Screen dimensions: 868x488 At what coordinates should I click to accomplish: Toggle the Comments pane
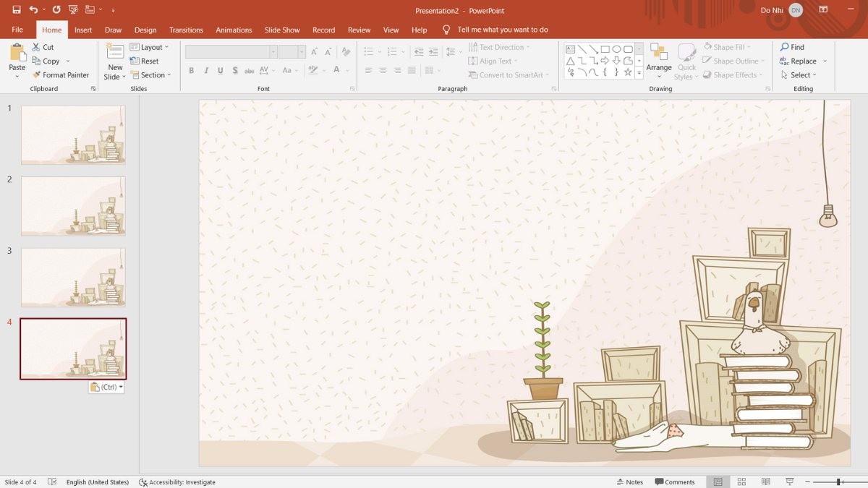[x=675, y=482]
